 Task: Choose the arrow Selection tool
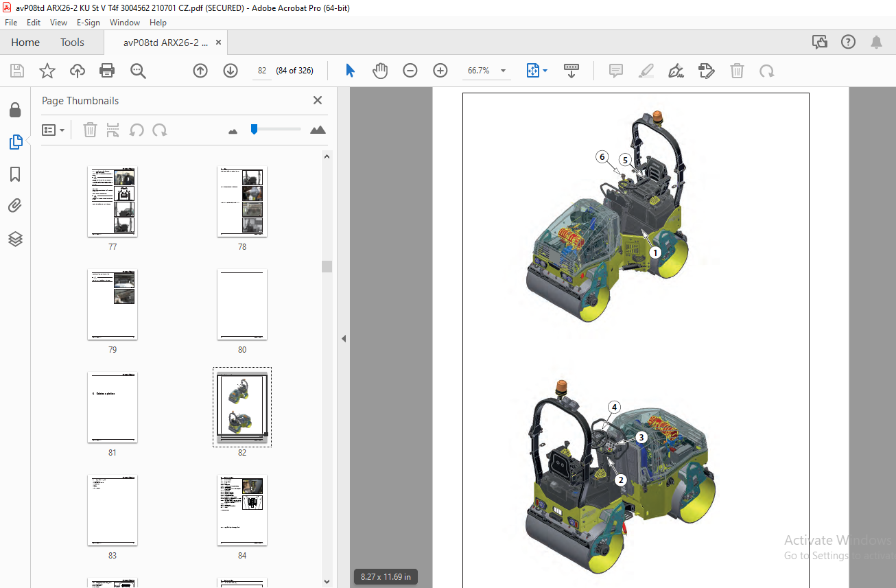pos(350,71)
